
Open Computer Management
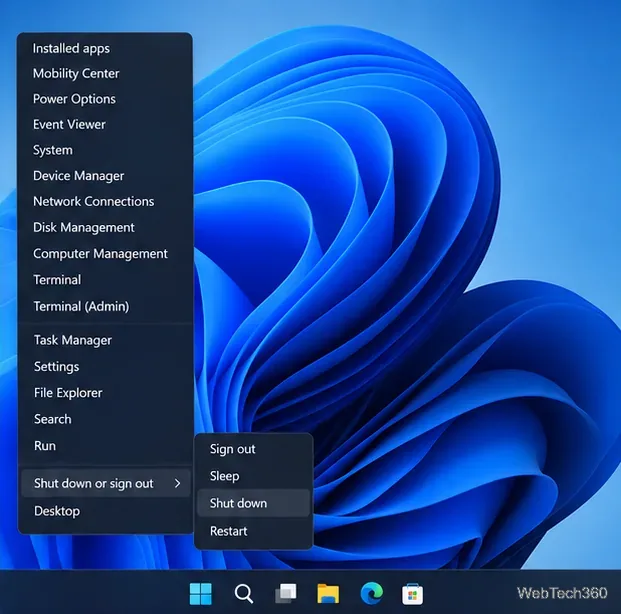coord(105,254)
